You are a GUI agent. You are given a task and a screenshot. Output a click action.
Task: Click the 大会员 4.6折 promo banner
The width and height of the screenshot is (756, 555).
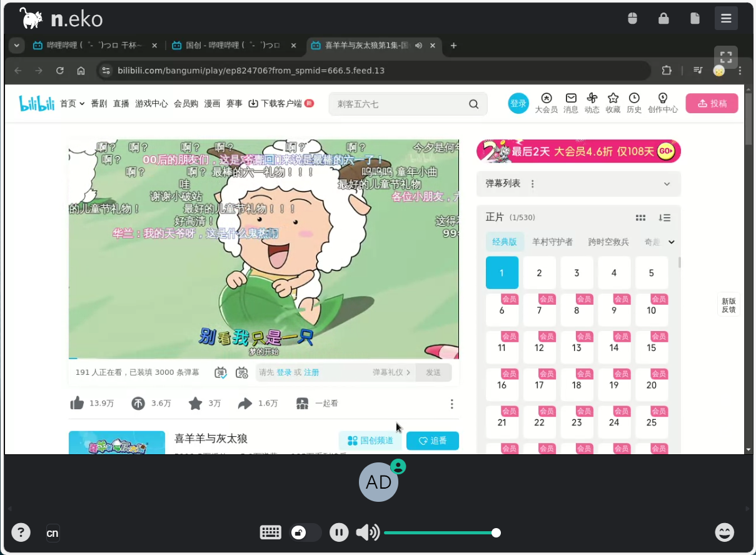tap(578, 151)
